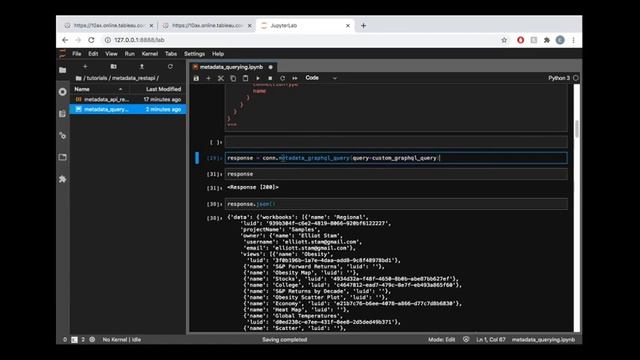Open the Run menu

click(129, 54)
